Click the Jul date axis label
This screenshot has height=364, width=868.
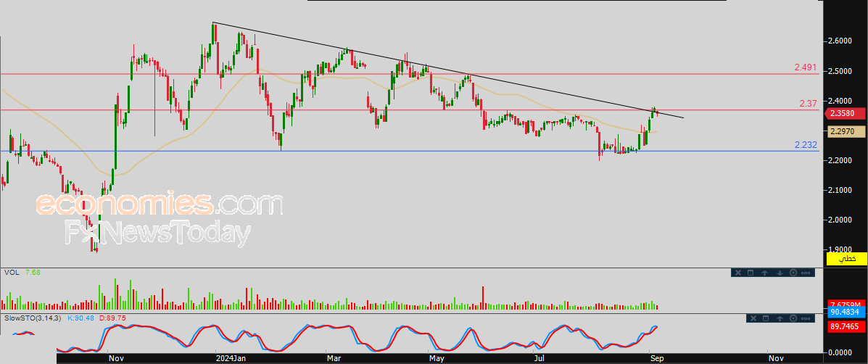(x=540, y=358)
